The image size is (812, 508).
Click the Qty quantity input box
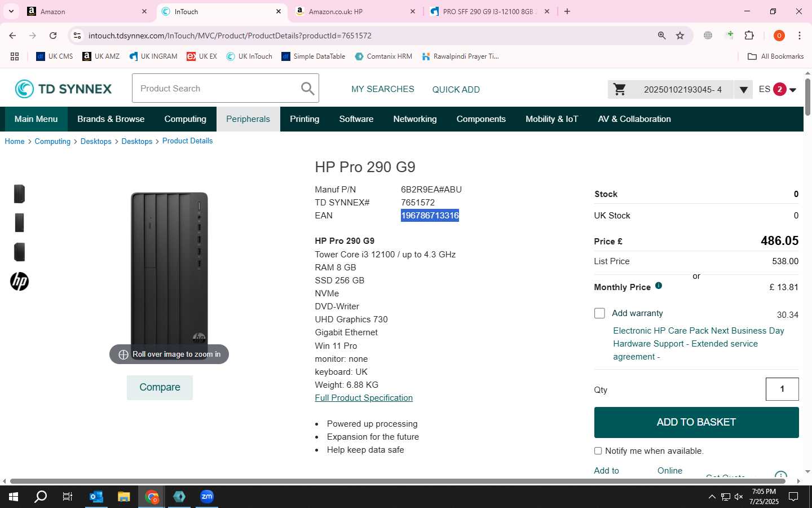point(782,389)
